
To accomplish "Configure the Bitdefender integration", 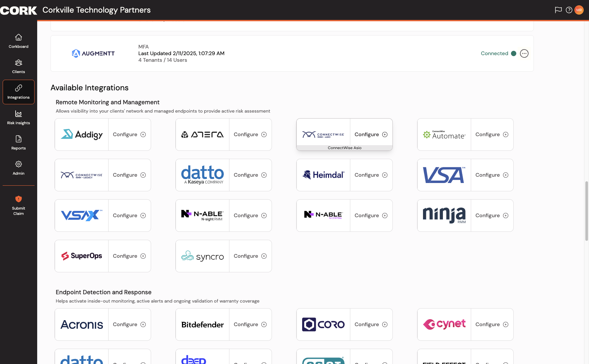I will point(250,324).
